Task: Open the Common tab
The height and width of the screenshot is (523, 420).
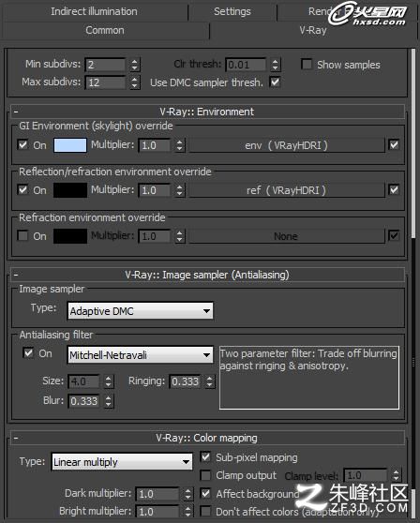Action: [x=105, y=30]
